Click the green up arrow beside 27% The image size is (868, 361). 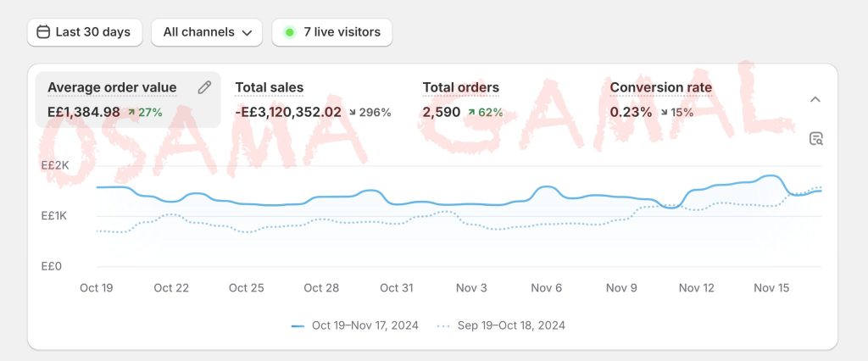(132, 112)
